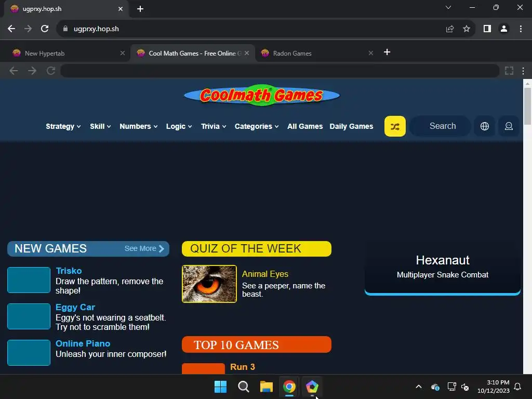This screenshot has height=399, width=532.
Task: Expand the Skill dropdown menu
Action: tap(100, 126)
